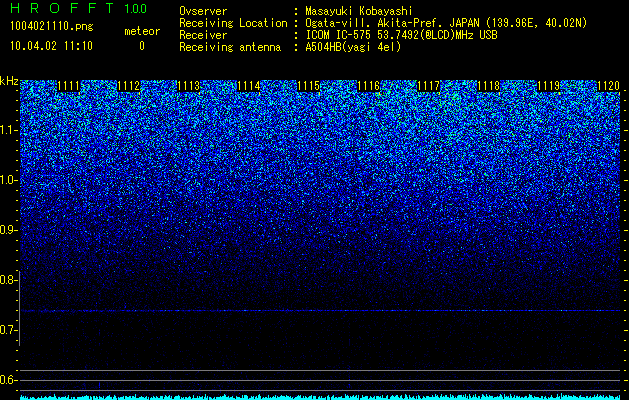Viewport: 629px width, 400px height.
Task: Click the Receiving Location label
Action: tap(233, 23)
